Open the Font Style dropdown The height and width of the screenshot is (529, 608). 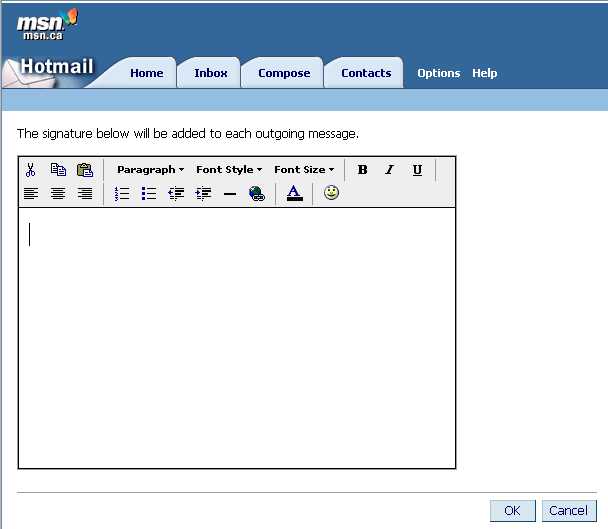point(229,169)
